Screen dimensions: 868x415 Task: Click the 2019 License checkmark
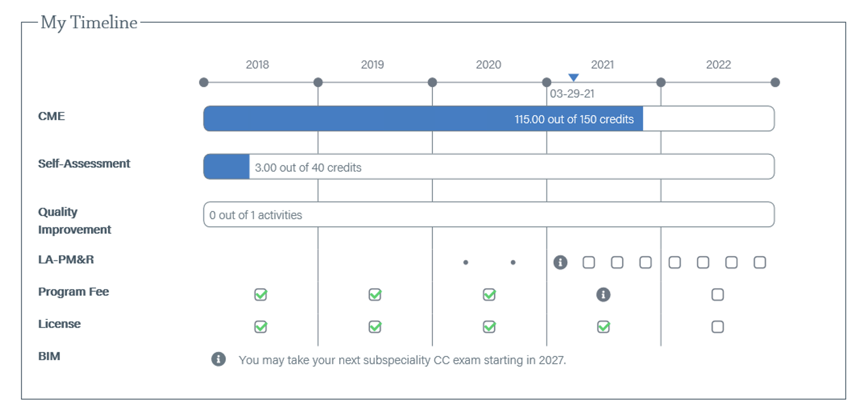375,327
